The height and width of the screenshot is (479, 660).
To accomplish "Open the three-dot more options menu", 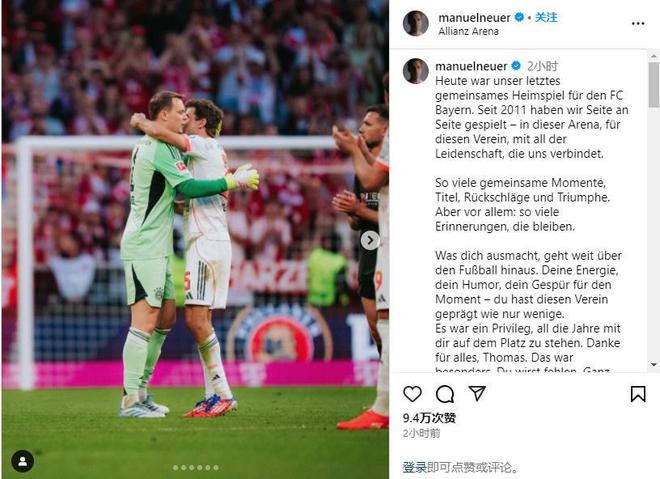I will [638, 24].
